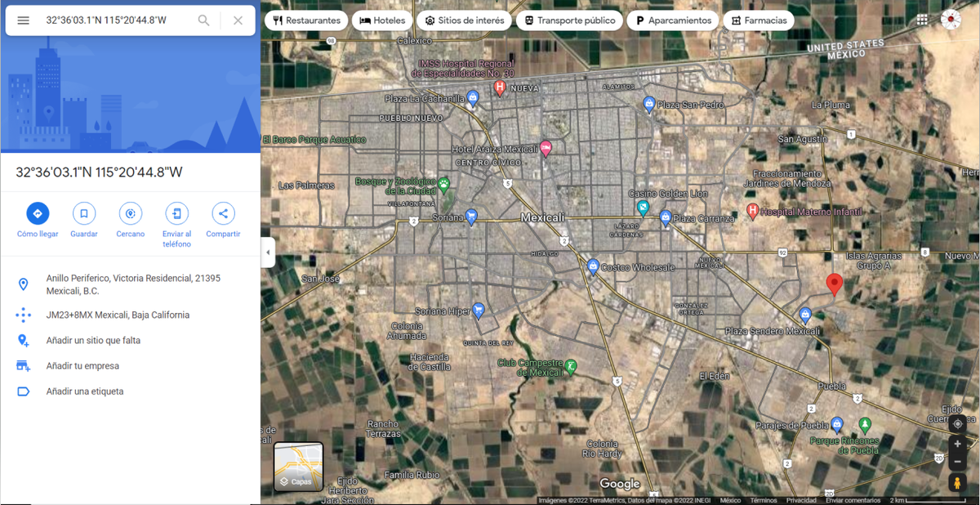
Task: Select IMSS Hospital Regional marker
Action: (500, 88)
